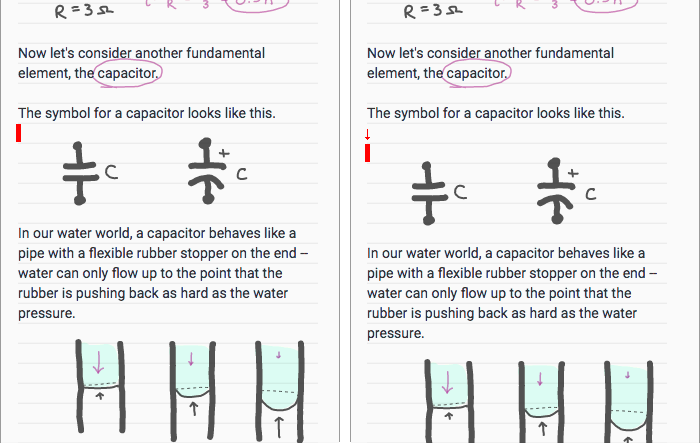
Task: Click handwritten R = 3 Ω in right page
Action: [x=433, y=11]
